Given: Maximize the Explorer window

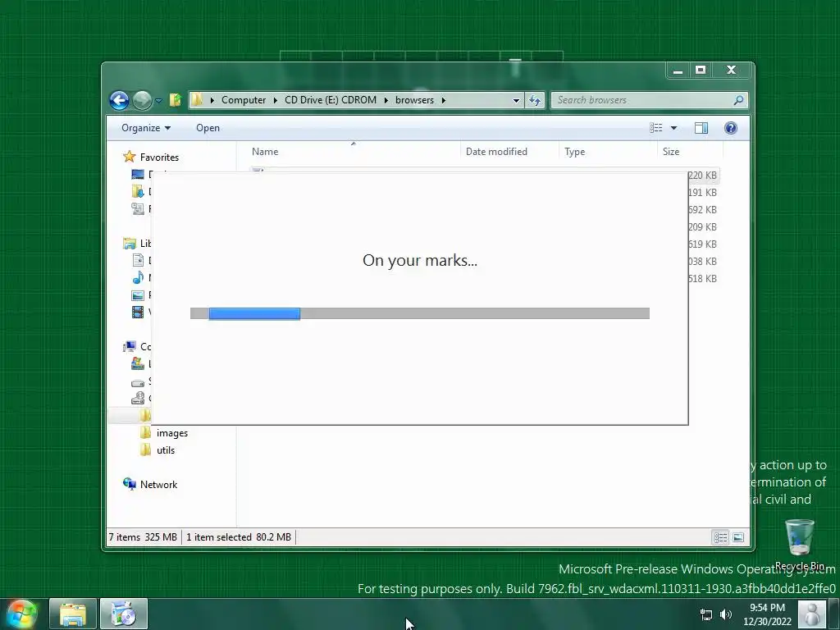Looking at the screenshot, I should point(701,70).
